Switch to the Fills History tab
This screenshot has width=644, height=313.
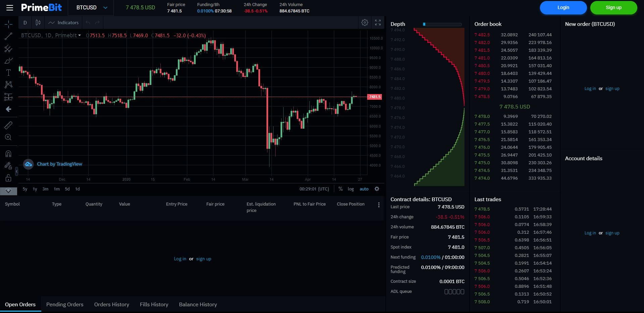click(154, 305)
